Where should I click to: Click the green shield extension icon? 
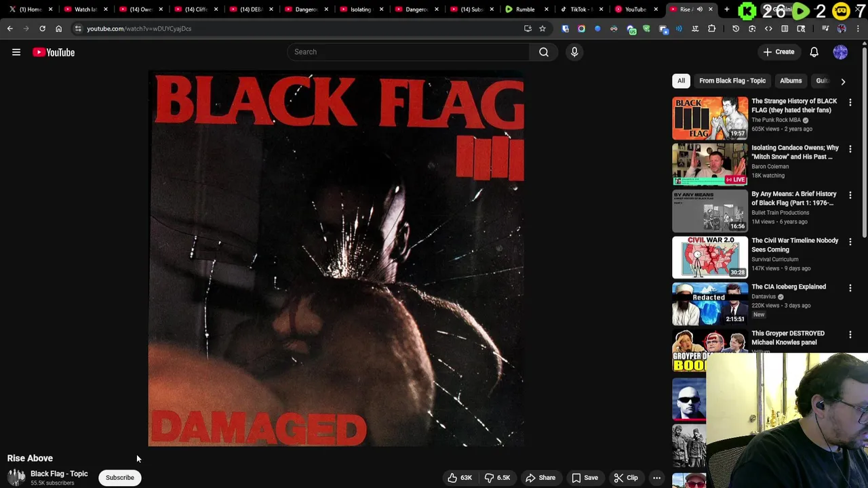point(646,28)
